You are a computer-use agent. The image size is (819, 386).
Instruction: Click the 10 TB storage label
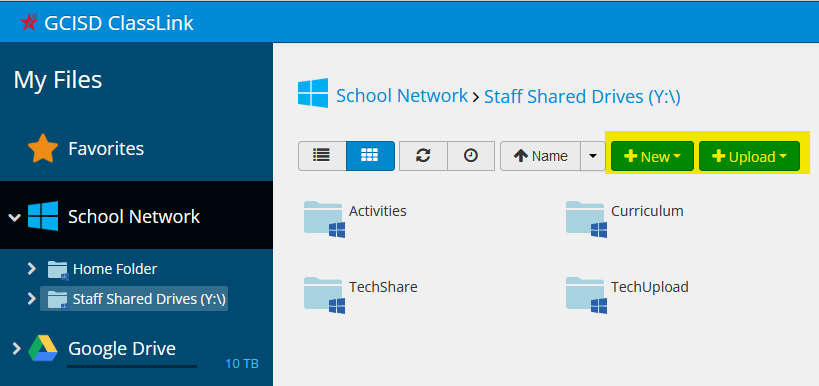click(x=242, y=364)
